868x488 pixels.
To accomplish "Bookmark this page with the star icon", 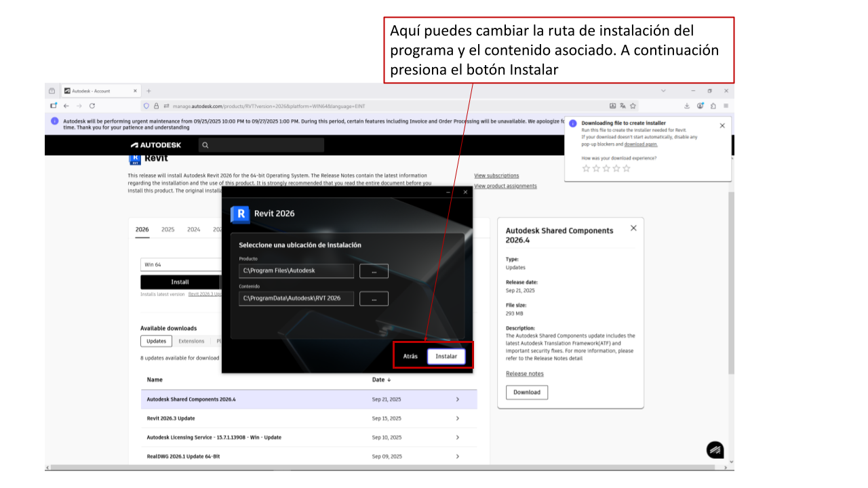I will (x=633, y=106).
